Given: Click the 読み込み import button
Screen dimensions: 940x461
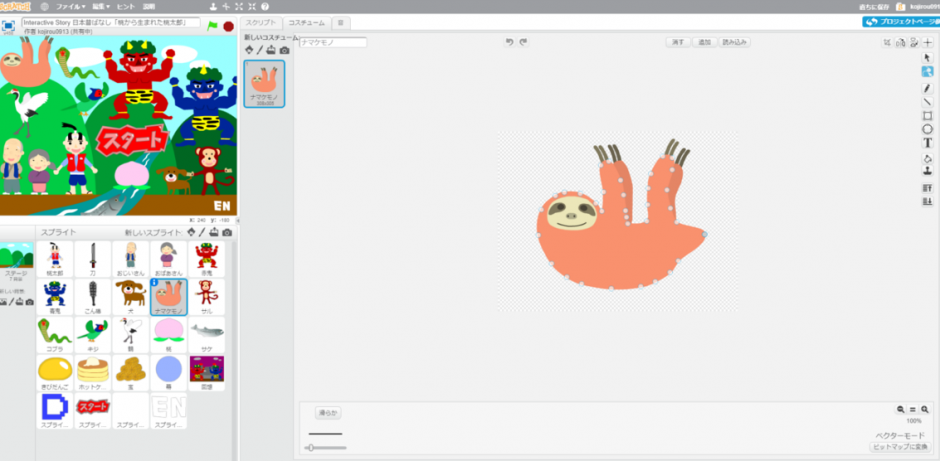Looking at the screenshot, I should tap(734, 42).
